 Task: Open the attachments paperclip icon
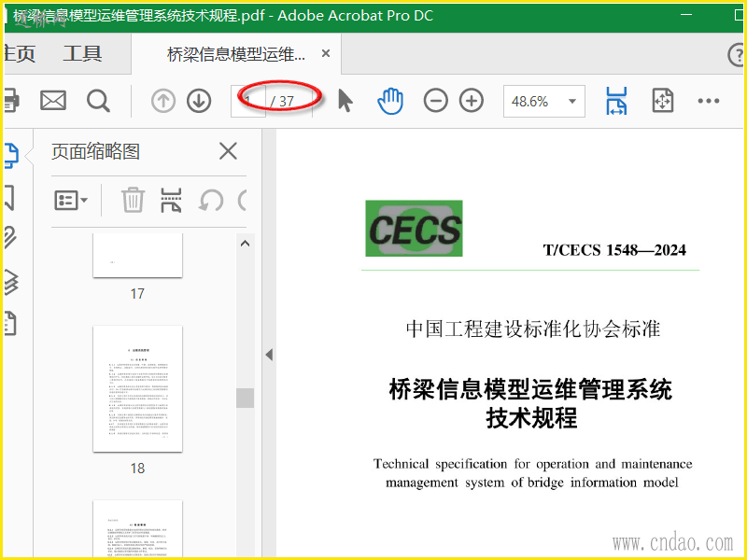point(10,237)
